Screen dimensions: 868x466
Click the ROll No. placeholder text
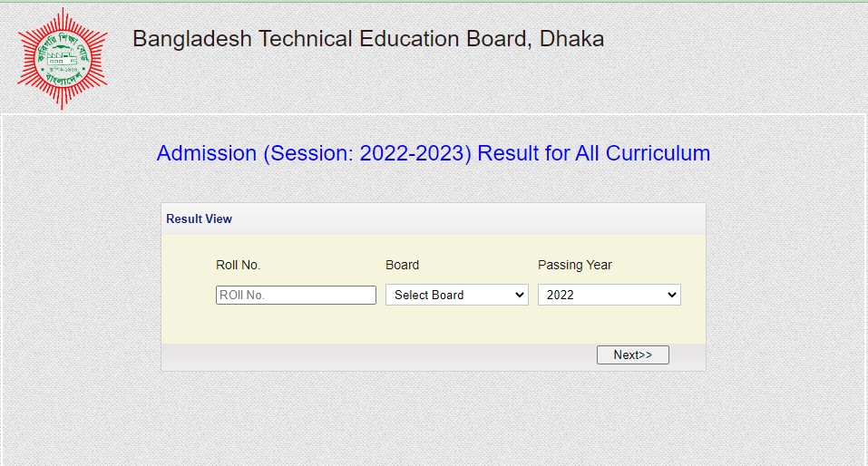[242, 295]
